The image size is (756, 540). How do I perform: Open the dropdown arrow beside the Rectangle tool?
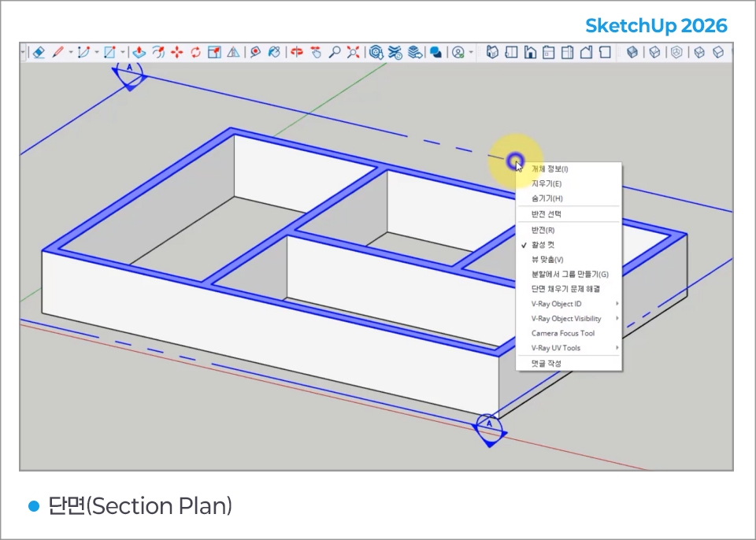click(122, 52)
